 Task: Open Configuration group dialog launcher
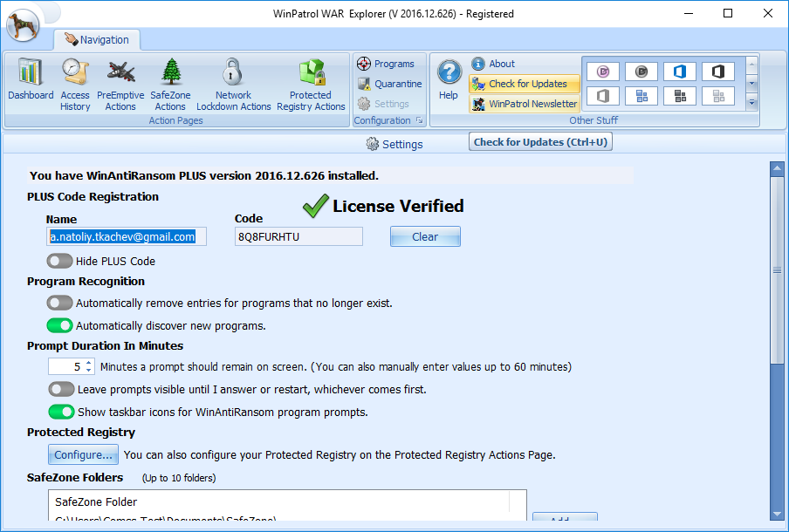pos(419,120)
